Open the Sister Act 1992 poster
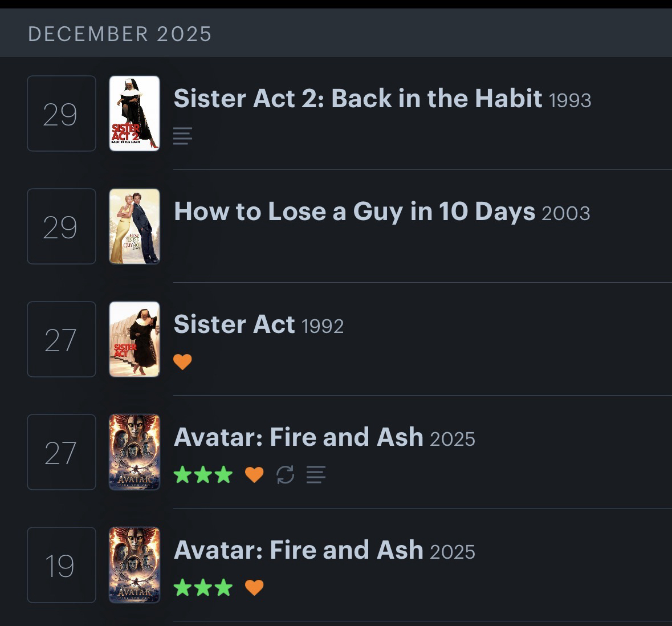This screenshot has width=672, height=626. pos(135,339)
